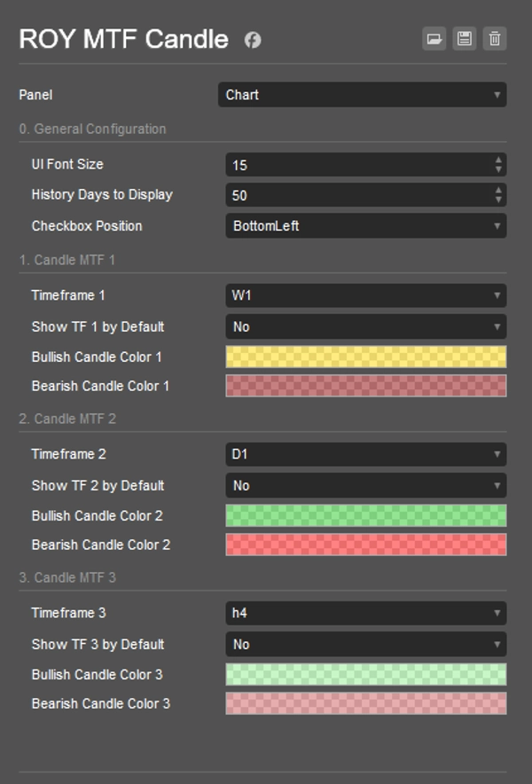Toggle the Show TF 1 by Default option

365,326
